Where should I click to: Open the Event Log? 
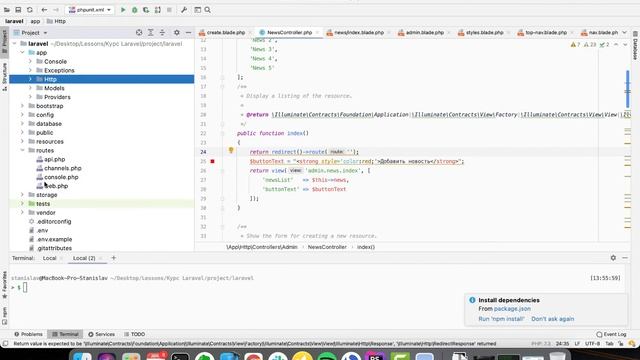pyautogui.click(x=611, y=334)
